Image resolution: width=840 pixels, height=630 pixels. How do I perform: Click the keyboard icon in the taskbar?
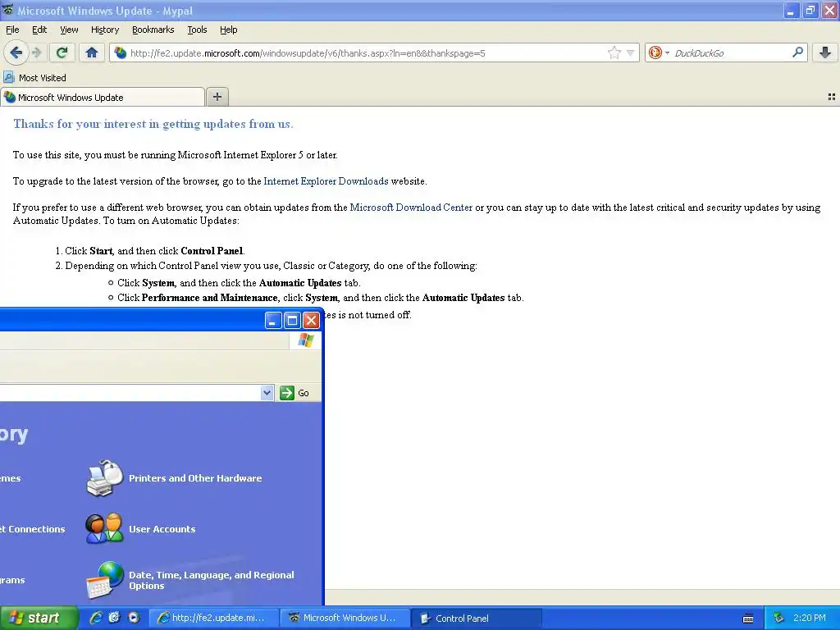click(x=748, y=619)
